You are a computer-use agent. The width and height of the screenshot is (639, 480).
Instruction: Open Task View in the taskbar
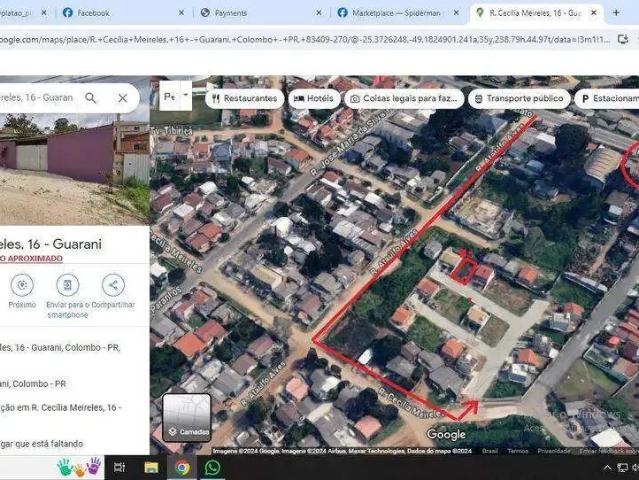(119, 467)
